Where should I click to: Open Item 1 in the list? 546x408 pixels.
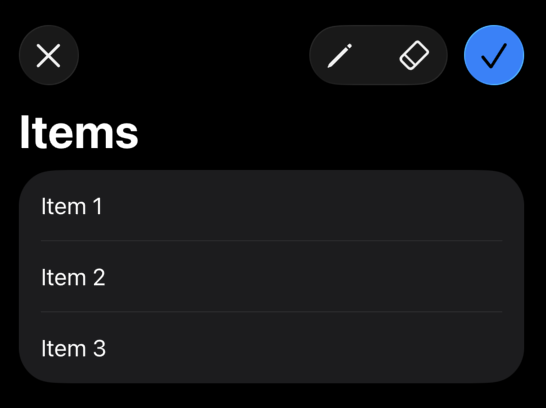[272, 206]
